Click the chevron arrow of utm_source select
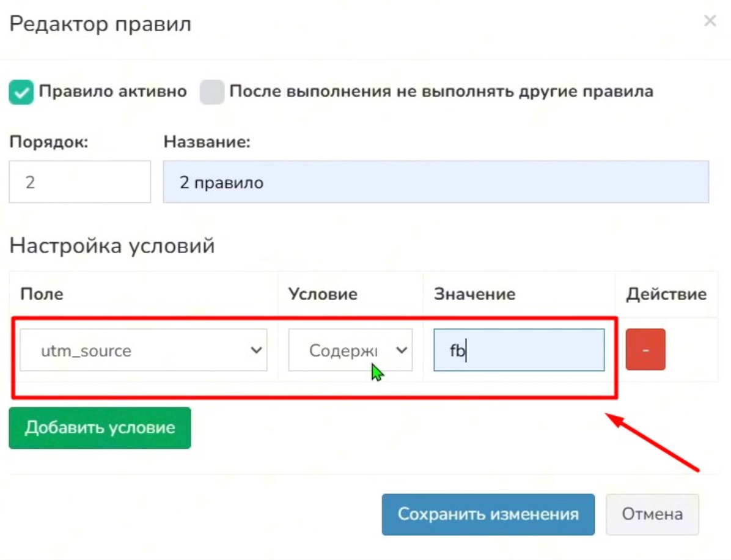This screenshot has width=731, height=560. [x=256, y=350]
